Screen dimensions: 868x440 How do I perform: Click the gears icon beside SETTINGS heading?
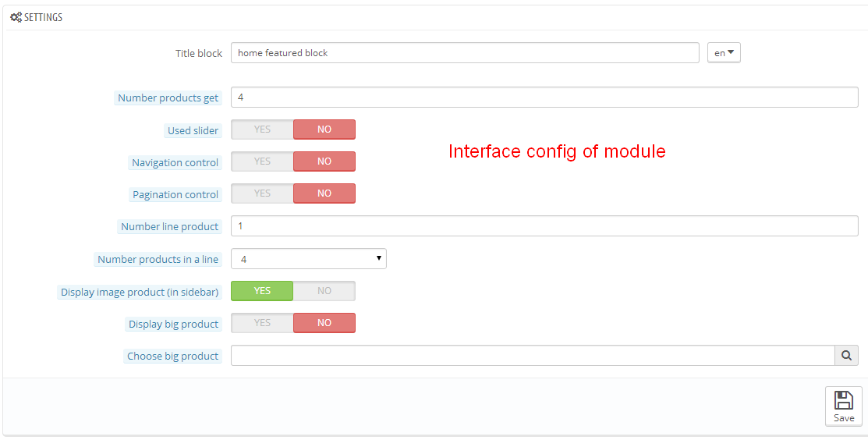coord(16,17)
